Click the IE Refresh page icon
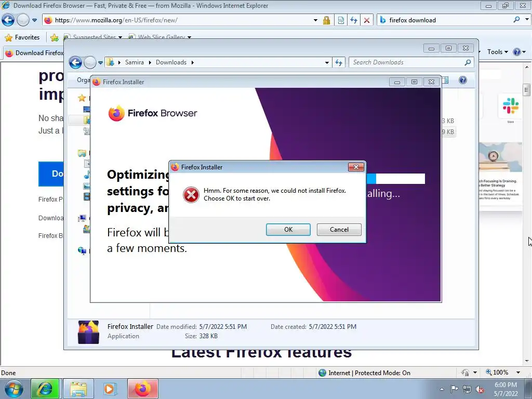This screenshot has width=532, height=399. (x=354, y=20)
